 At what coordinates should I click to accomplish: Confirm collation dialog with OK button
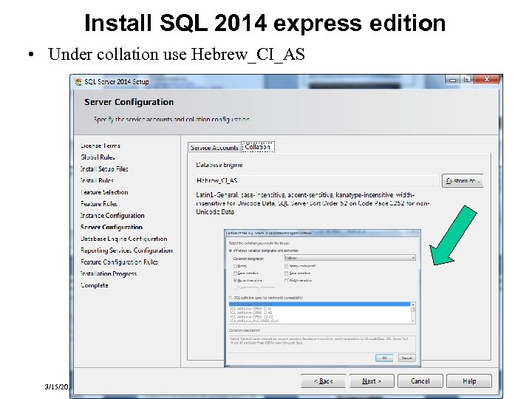(x=384, y=358)
